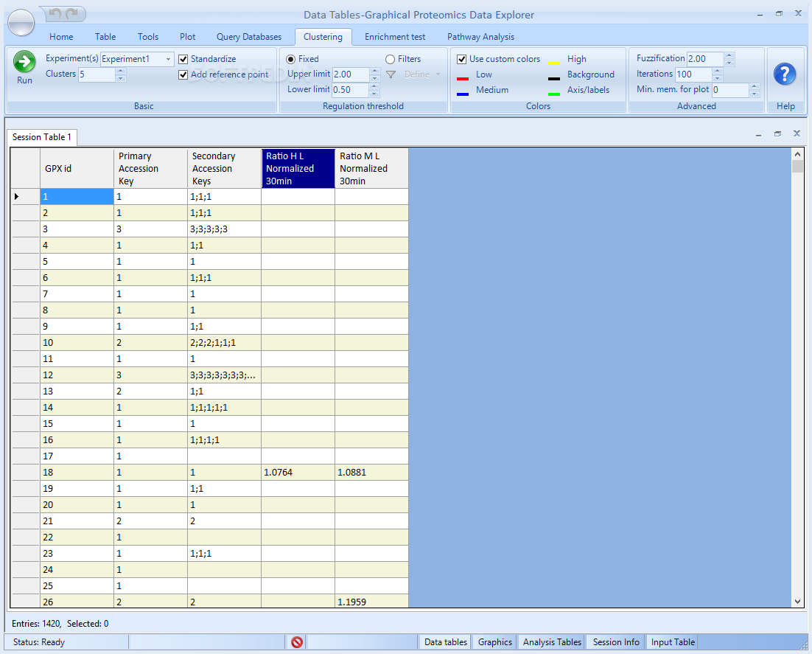Click the cell with value 1.0881
The image size is (812, 654).
coord(372,473)
